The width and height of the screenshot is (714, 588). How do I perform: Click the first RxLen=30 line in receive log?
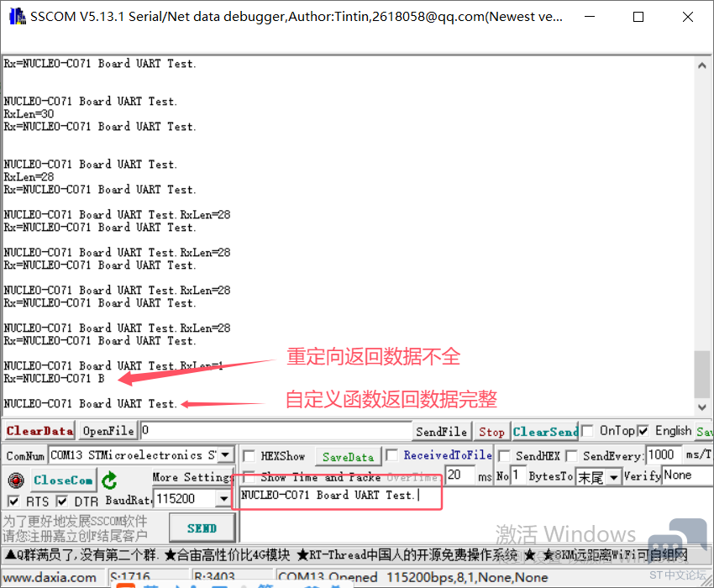point(29,114)
